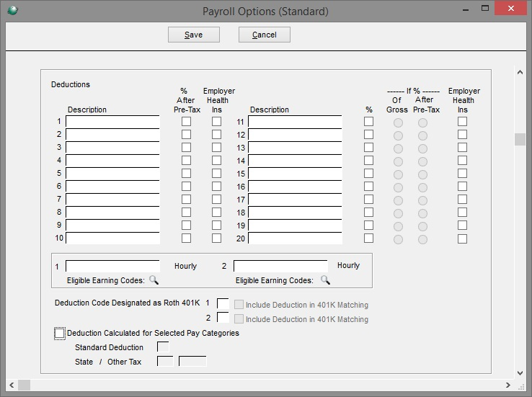Click deduction 12 description field
Image resolution: width=532 pixels, height=397 pixels.
(295, 135)
